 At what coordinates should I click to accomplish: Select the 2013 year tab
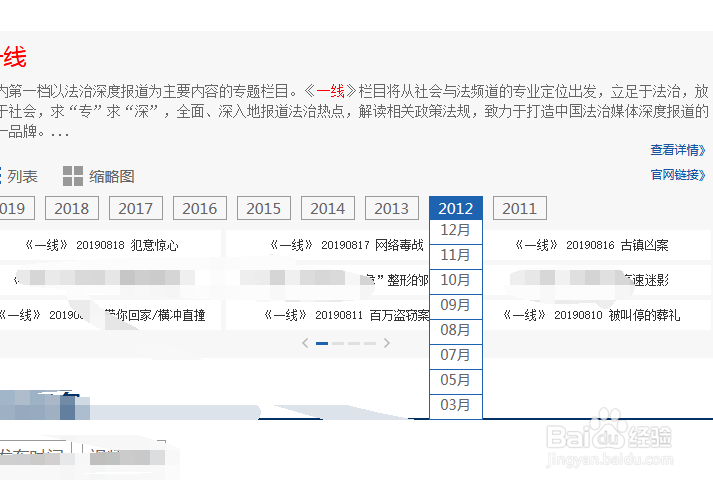pos(392,208)
